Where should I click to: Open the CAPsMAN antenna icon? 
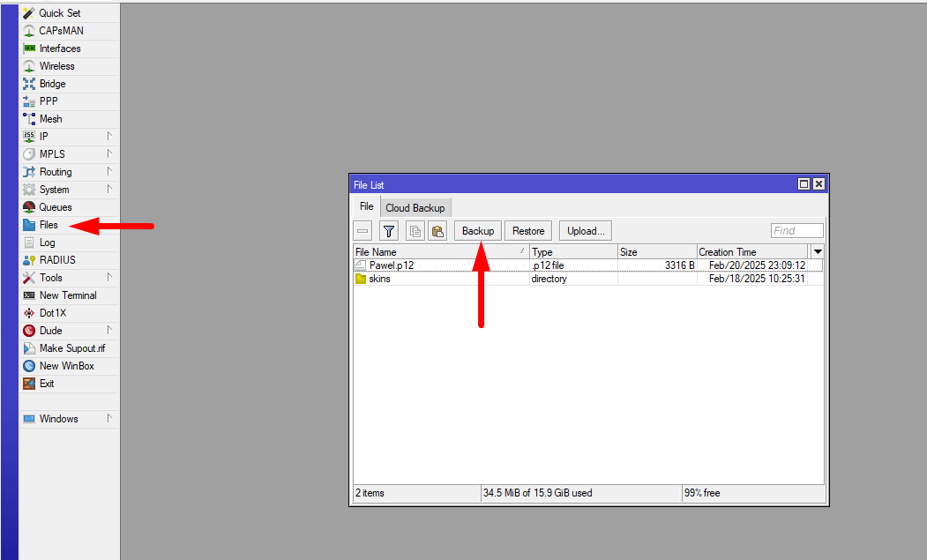(x=28, y=31)
